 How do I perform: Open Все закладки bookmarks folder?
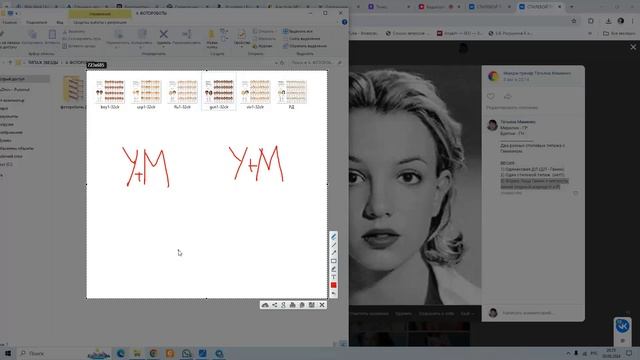[619, 33]
